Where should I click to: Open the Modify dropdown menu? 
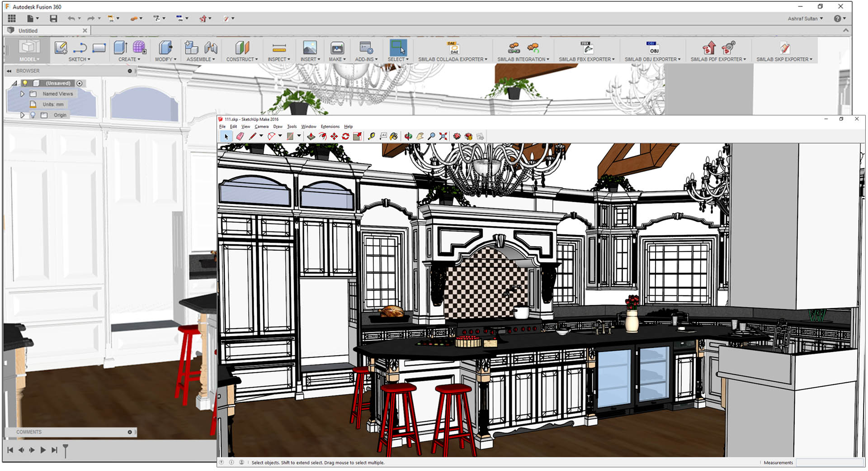(x=165, y=59)
